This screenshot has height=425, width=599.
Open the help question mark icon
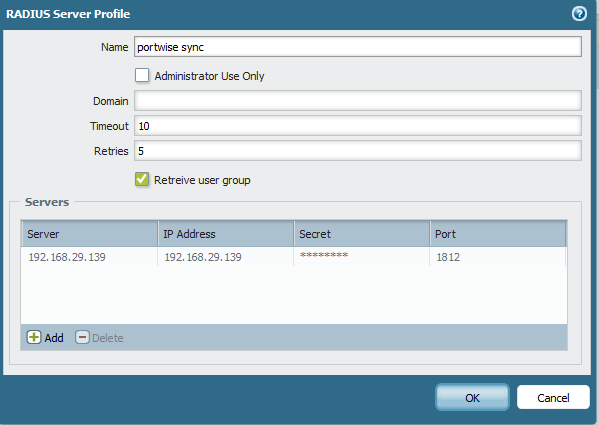(x=579, y=14)
